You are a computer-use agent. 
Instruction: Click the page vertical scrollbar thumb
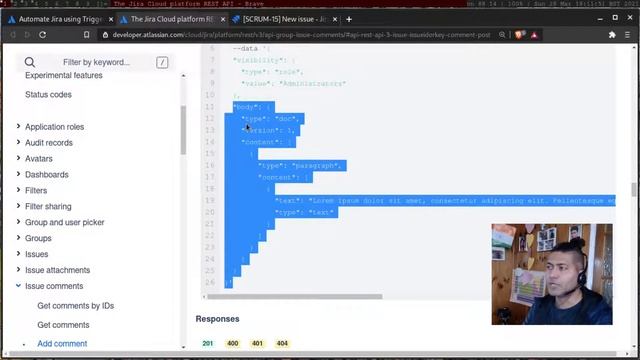pyautogui.click(x=634, y=189)
